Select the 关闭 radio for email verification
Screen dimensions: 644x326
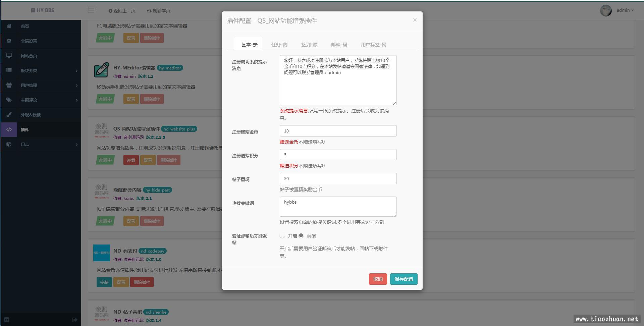(x=301, y=235)
